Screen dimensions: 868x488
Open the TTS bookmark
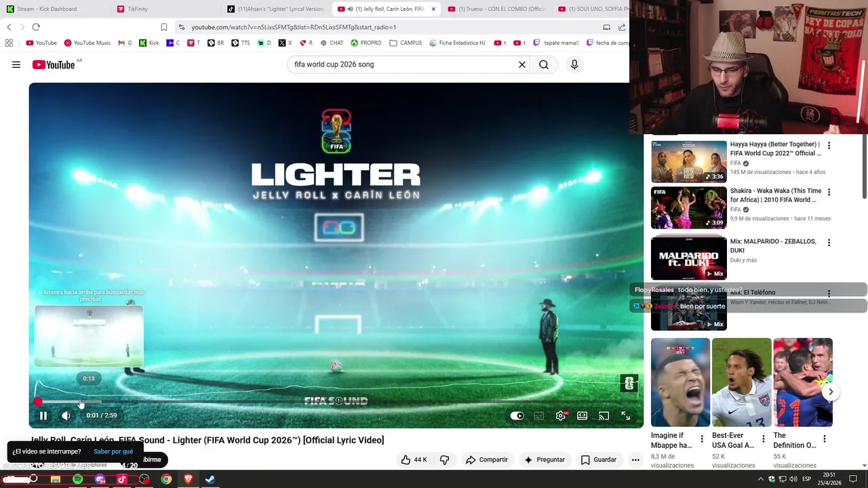pyautogui.click(x=240, y=43)
